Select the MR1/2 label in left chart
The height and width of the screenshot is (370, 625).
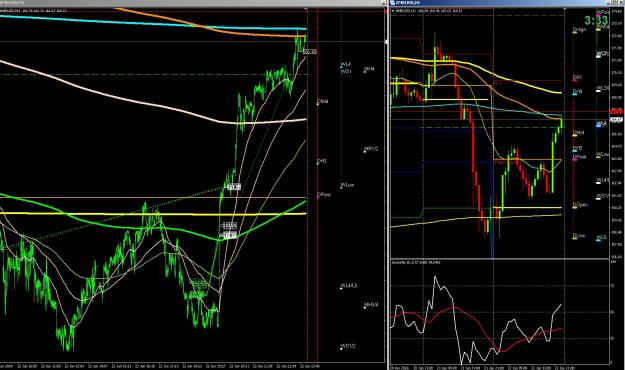pyautogui.click(x=371, y=149)
